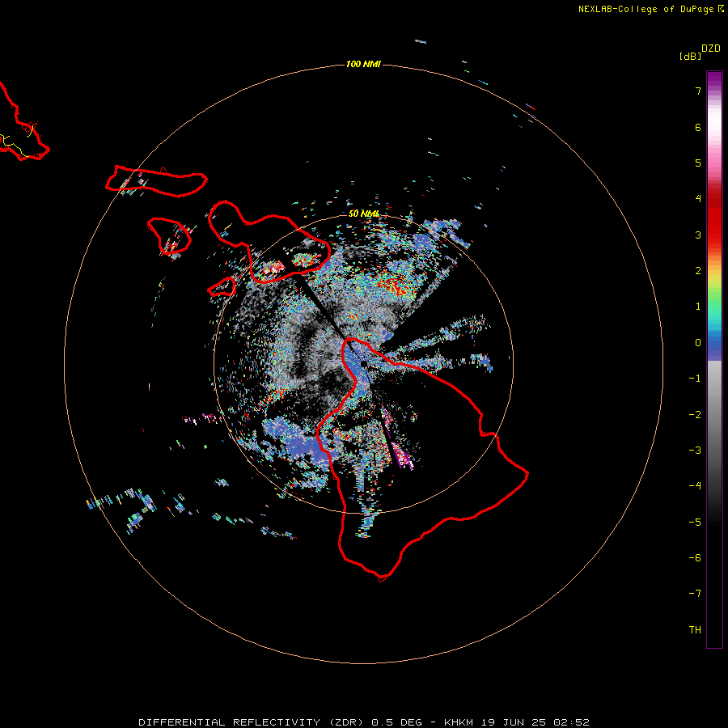The height and width of the screenshot is (728, 728).
Task: Click the -5 dB scale label
Action: point(695,523)
